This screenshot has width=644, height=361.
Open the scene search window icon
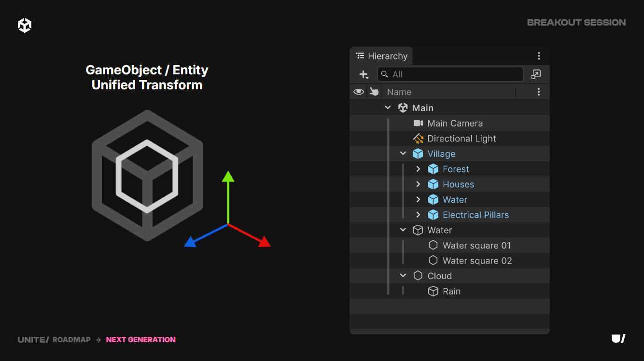(536, 74)
